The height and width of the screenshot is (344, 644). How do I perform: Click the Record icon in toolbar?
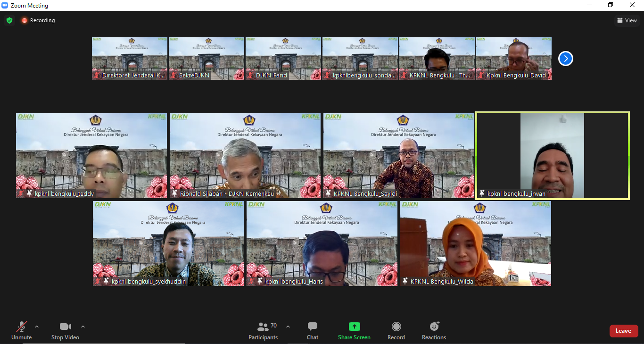(396, 327)
